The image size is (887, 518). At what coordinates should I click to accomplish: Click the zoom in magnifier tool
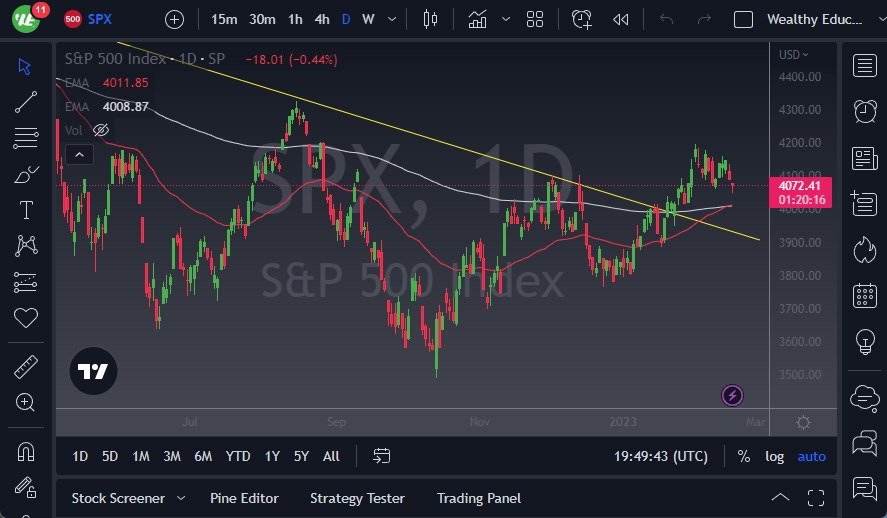pyautogui.click(x=26, y=402)
